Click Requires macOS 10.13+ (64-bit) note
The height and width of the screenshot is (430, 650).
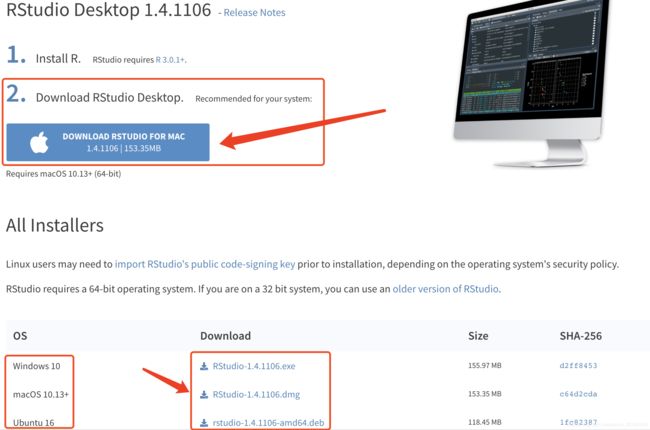63,174
